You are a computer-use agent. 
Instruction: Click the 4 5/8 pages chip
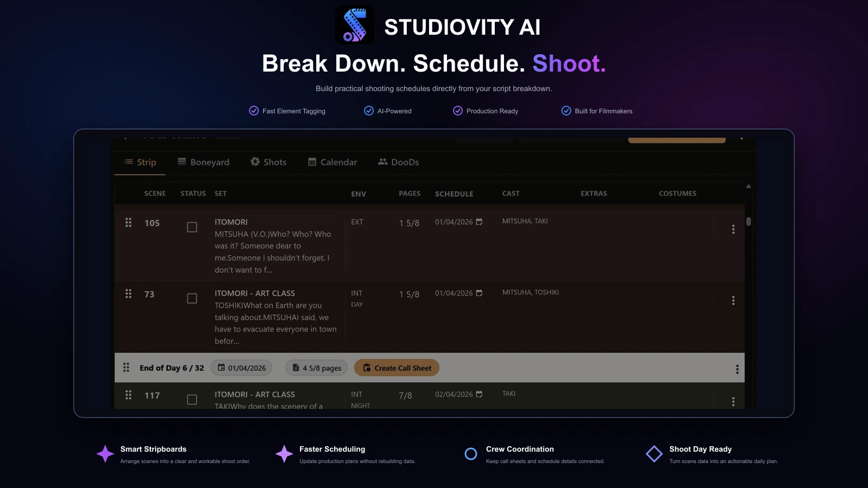[x=317, y=368]
